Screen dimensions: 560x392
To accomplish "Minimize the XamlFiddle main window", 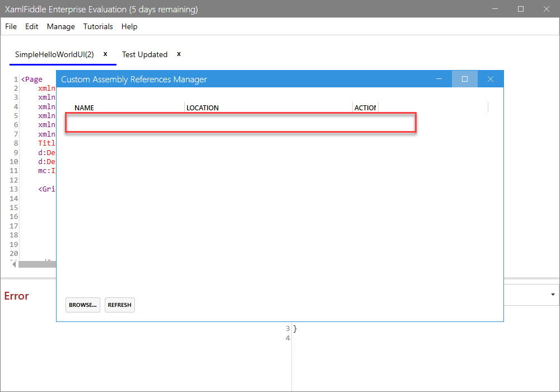I will [x=495, y=9].
